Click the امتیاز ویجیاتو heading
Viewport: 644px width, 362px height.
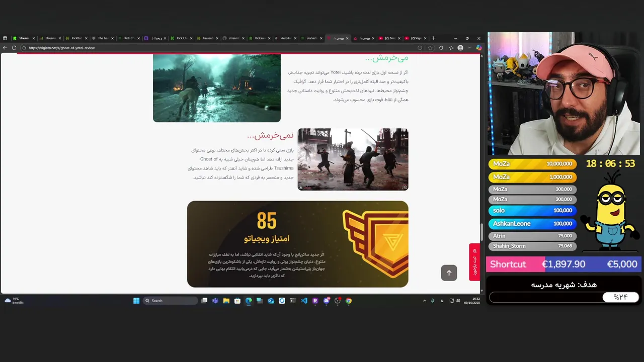coord(267,238)
